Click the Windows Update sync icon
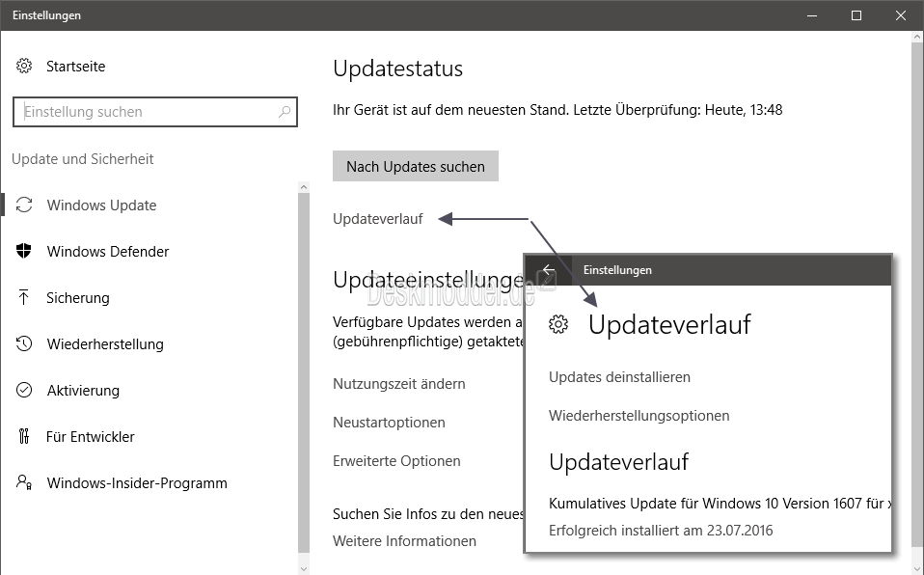The width and height of the screenshot is (924, 575). click(24, 205)
